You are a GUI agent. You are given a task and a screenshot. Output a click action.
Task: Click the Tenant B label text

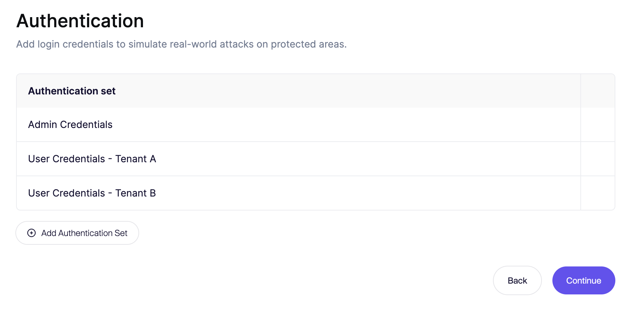[136, 193]
